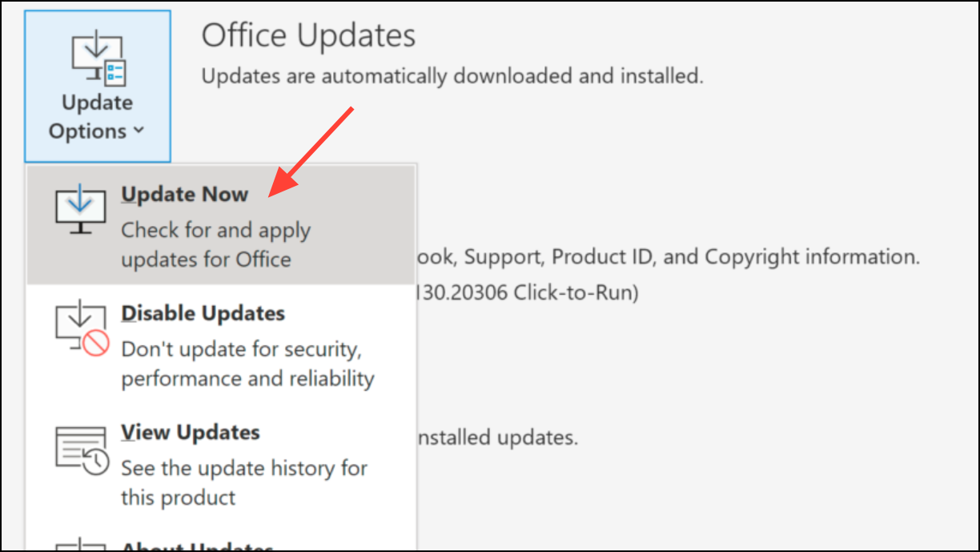Screen dimensions: 980x552
Task: Click the Click-to-Run version text
Action: coord(527,293)
